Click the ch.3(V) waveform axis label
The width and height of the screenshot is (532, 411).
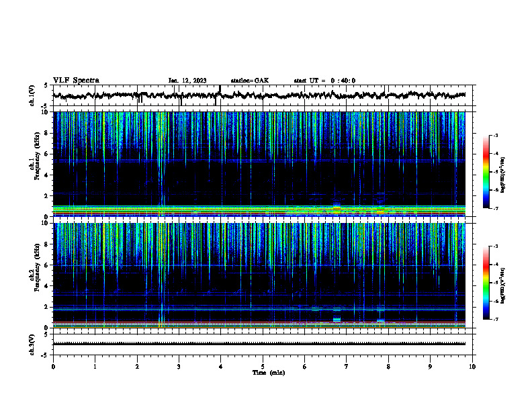point(32,345)
